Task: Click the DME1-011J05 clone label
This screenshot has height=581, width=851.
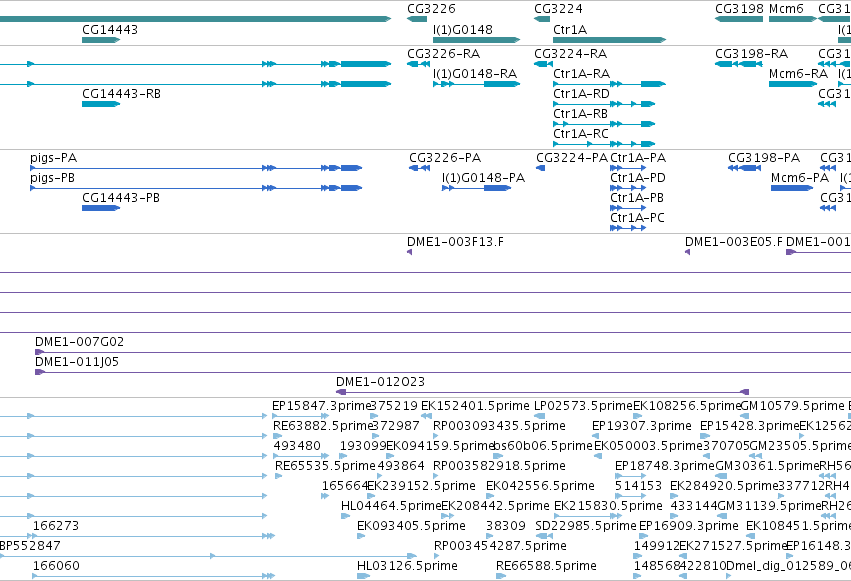Action: click(x=77, y=362)
